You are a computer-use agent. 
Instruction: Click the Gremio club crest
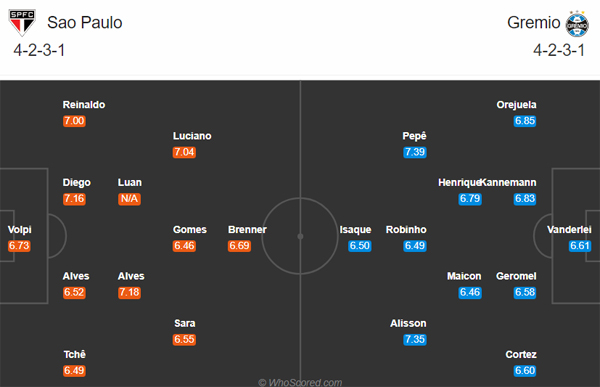577,24
